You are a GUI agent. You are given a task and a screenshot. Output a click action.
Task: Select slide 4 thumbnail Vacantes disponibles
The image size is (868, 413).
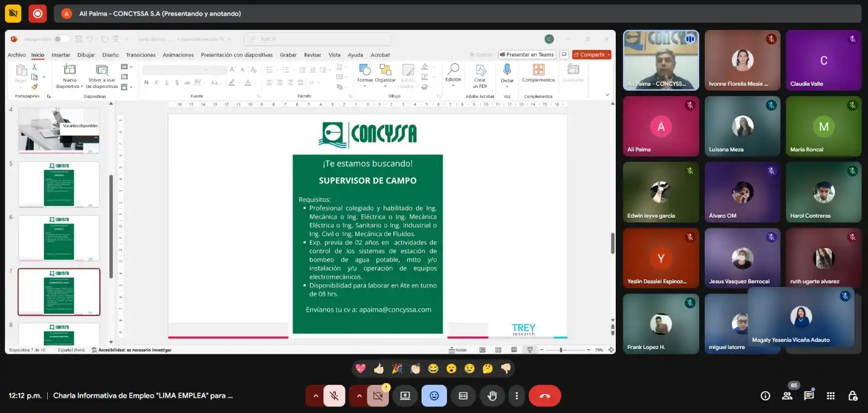coord(59,130)
